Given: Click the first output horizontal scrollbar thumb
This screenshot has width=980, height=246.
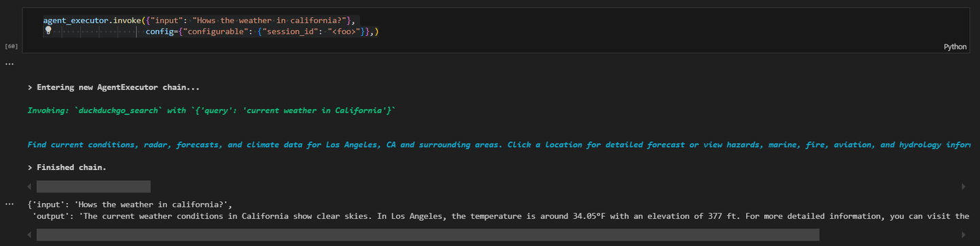Looking at the screenshot, I should pyautogui.click(x=93, y=186).
